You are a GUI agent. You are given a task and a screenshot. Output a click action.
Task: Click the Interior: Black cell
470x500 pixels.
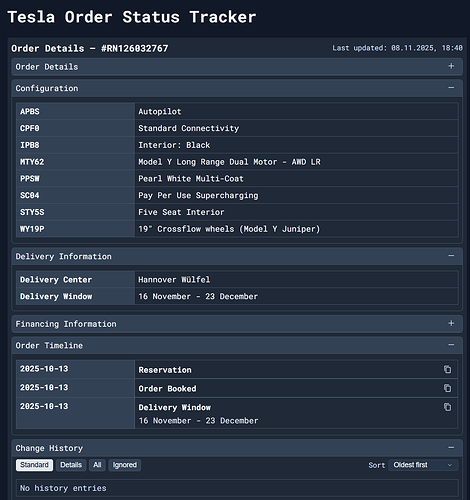[296, 145]
